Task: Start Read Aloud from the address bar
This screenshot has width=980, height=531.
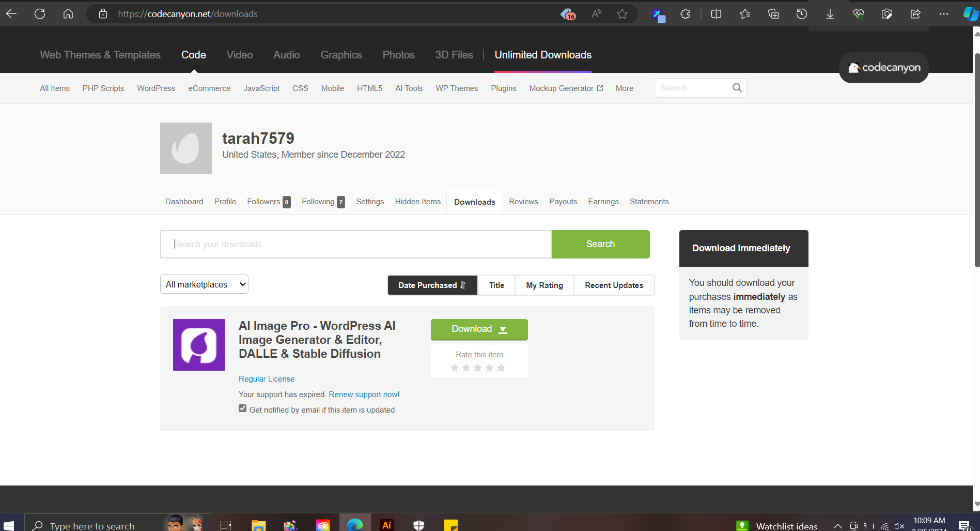Action: coord(596,14)
